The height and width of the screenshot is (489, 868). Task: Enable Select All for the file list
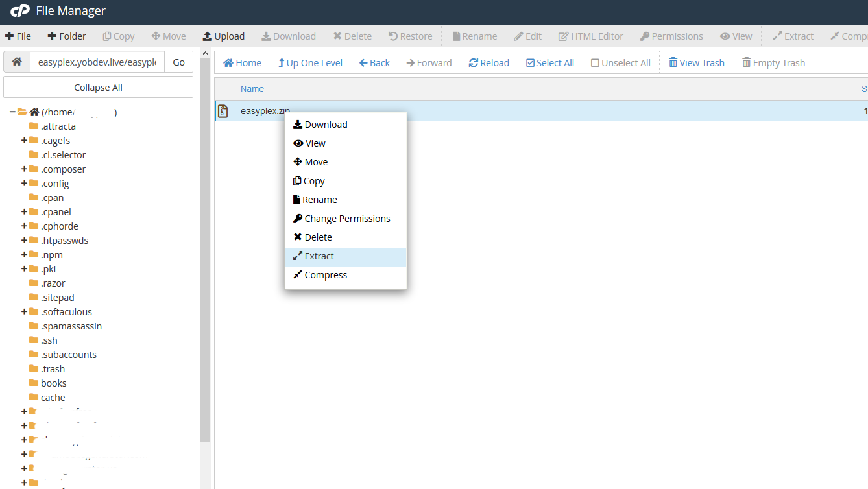point(549,62)
